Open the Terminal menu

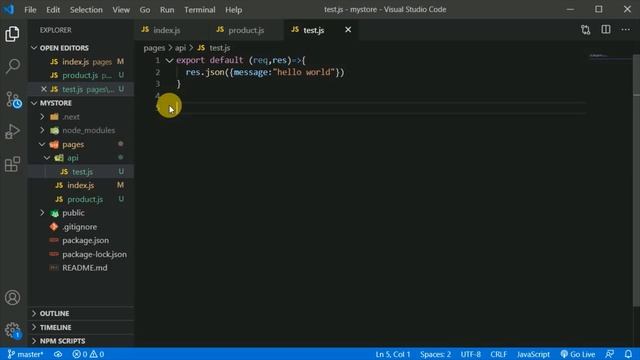point(200,9)
